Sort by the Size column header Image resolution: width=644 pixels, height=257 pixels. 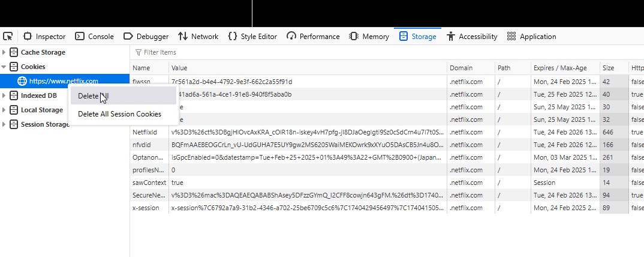click(614, 68)
